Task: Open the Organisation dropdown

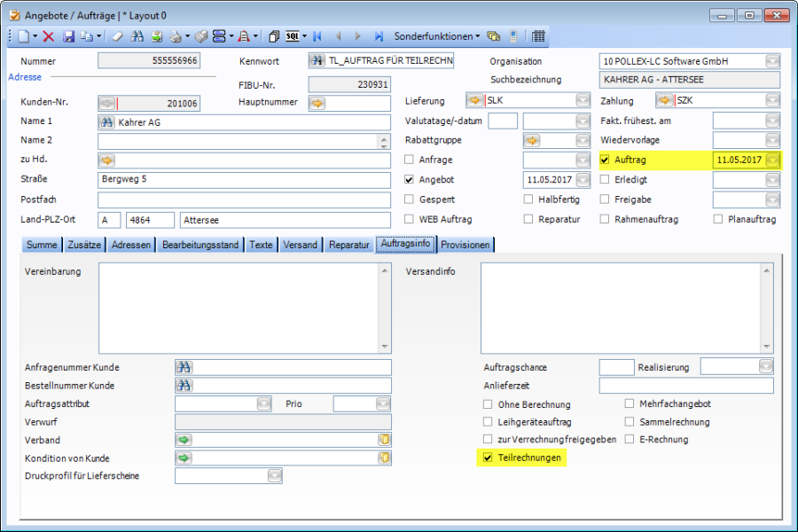Action: [772, 61]
